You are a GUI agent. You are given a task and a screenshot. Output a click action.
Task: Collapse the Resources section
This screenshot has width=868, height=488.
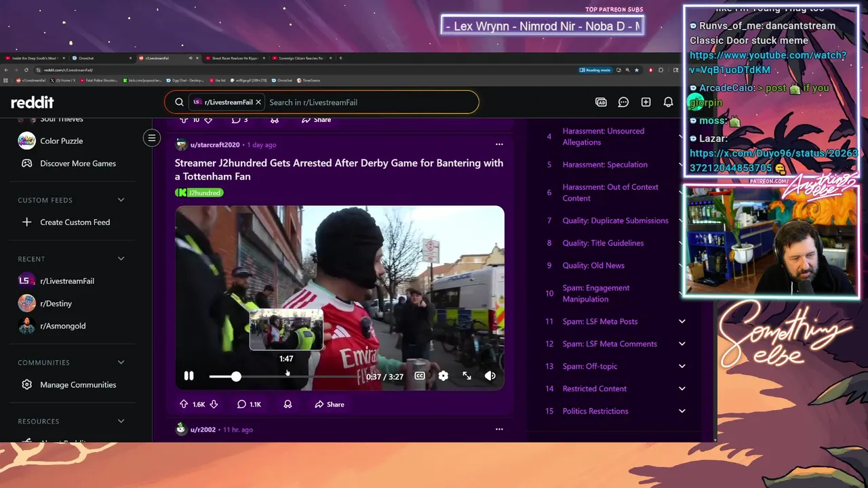coord(121,422)
